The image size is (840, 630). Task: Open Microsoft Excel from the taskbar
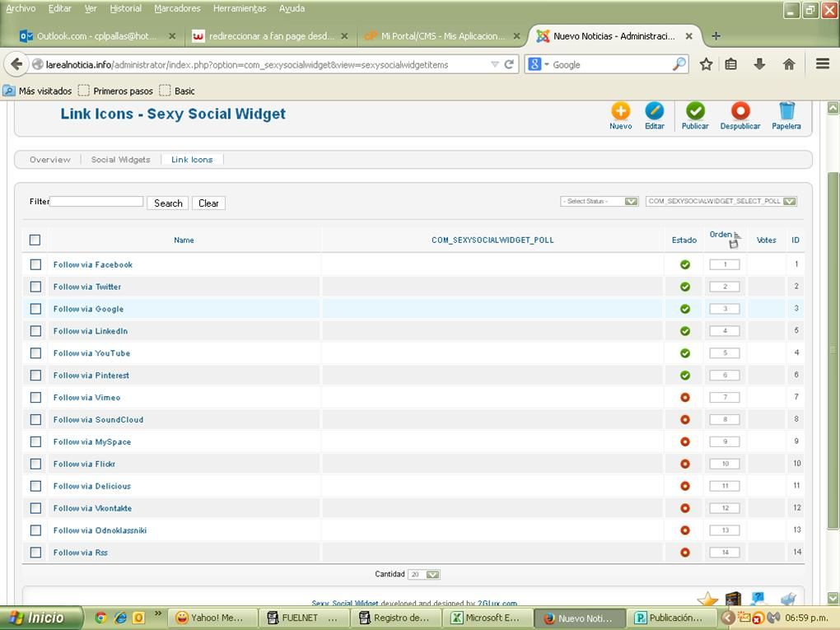[487, 618]
